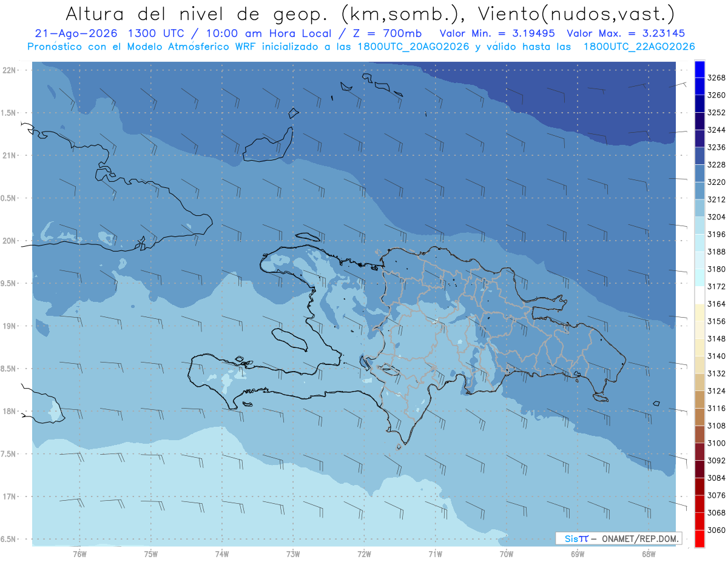Click the legend value '3068'
The image size is (728, 562).
click(716, 513)
